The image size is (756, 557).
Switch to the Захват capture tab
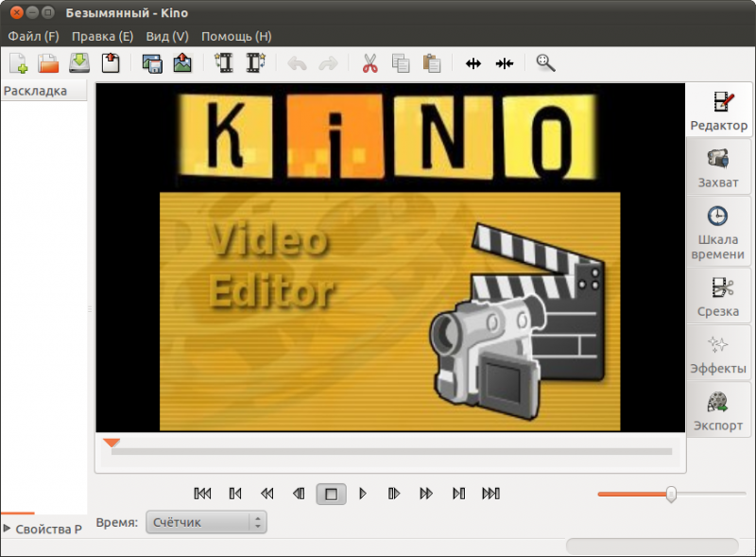click(718, 167)
